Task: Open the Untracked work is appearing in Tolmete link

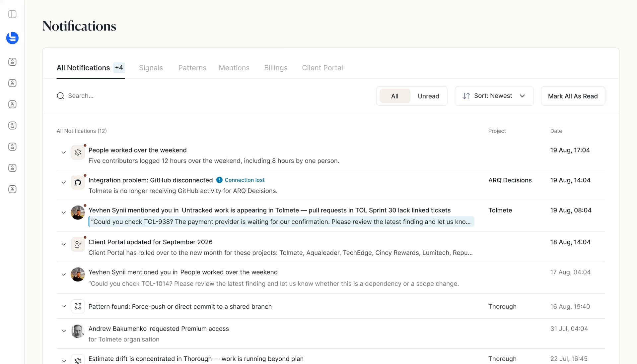Action: [x=316, y=210]
